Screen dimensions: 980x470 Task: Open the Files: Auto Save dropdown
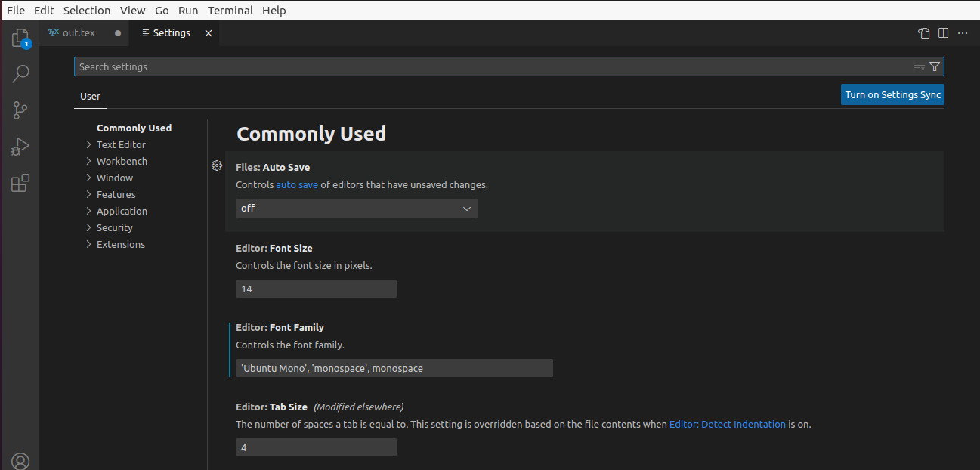(x=356, y=209)
